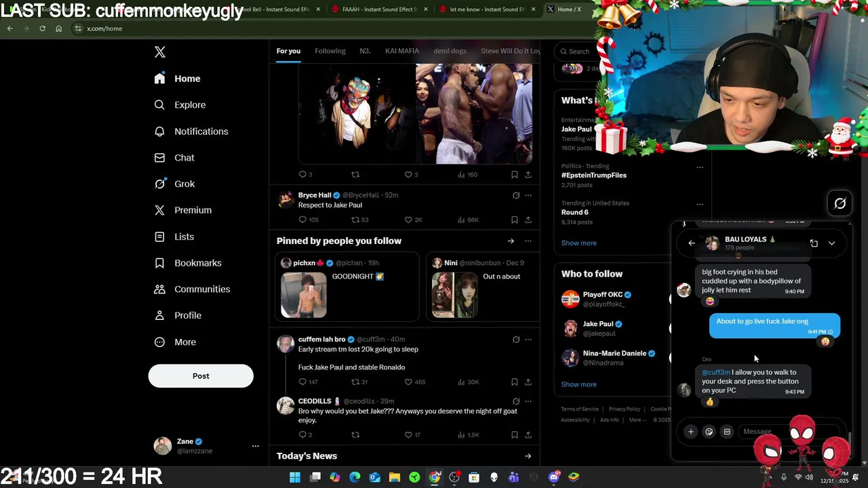The width and height of the screenshot is (868, 488).
Task: Open arrow next to Pinned by people you follow
Action: point(511,241)
